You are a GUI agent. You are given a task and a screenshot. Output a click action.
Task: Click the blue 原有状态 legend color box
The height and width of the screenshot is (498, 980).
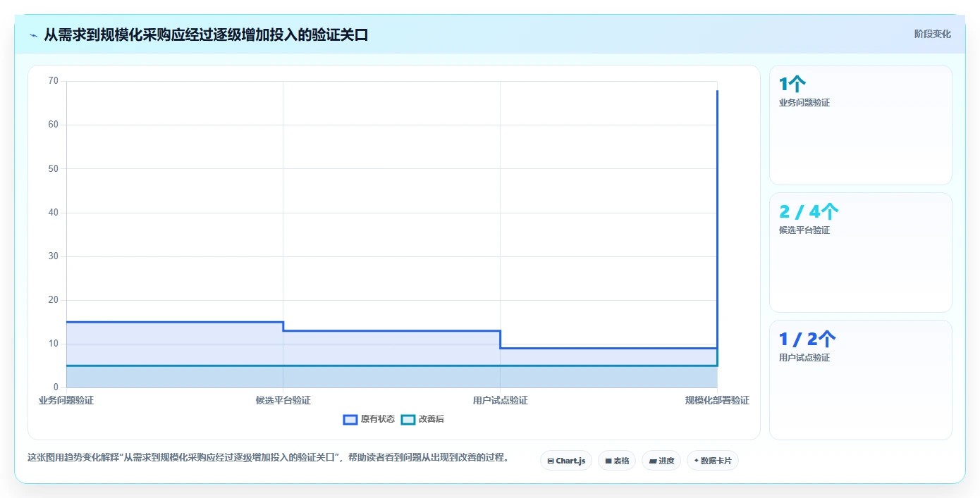[350, 419]
